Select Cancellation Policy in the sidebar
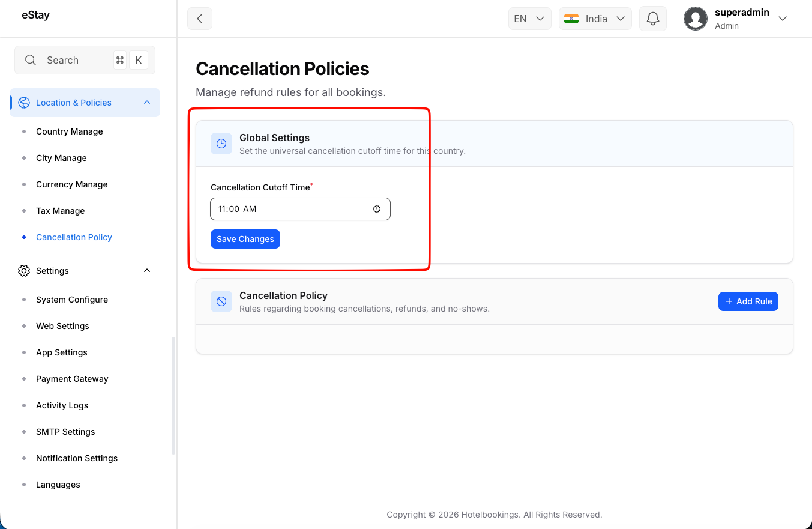The height and width of the screenshot is (529, 812). click(x=74, y=237)
